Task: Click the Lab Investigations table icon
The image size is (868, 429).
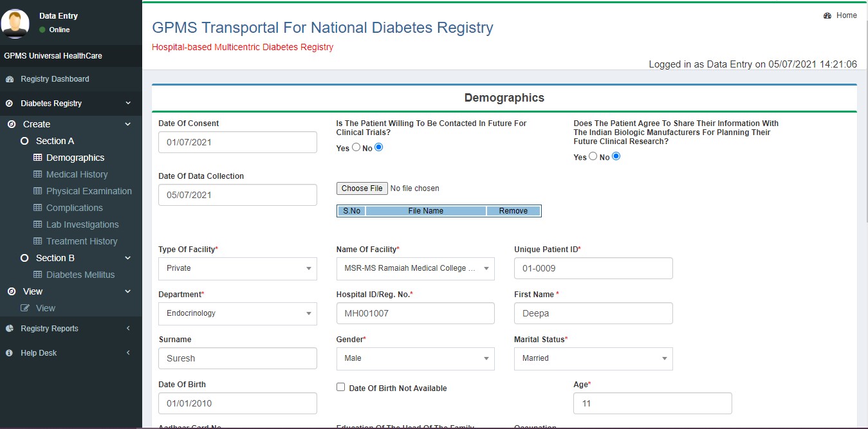Action: point(38,224)
